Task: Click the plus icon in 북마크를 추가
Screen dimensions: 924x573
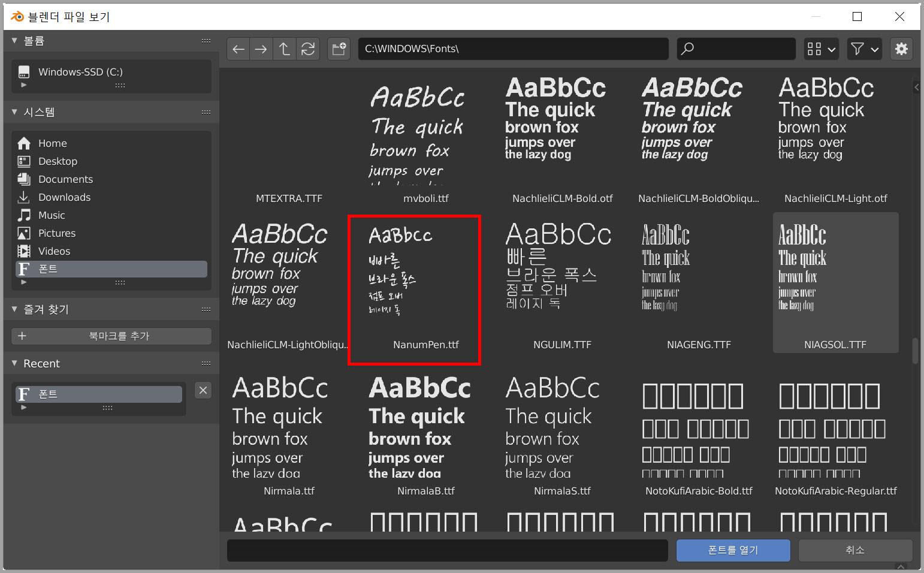Action: pos(22,336)
